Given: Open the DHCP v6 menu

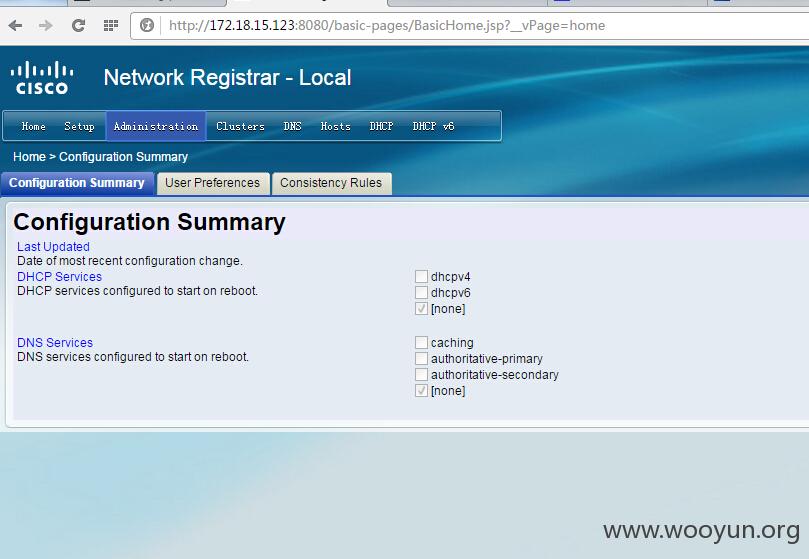Looking at the screenshot, I should click(x=433, y=126).
